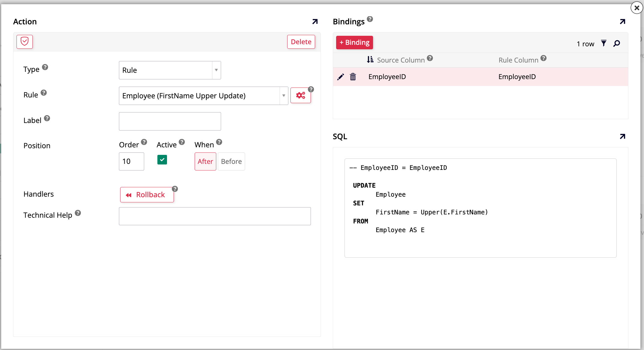Expand the Bindings panel with arrow icon
The width and height of the screenshot is (644, 350).
pos(622,22)
